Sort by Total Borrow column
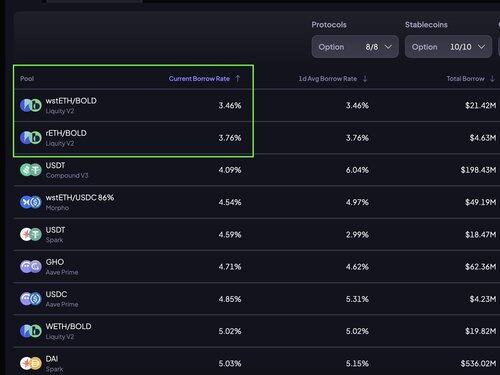 465,79
